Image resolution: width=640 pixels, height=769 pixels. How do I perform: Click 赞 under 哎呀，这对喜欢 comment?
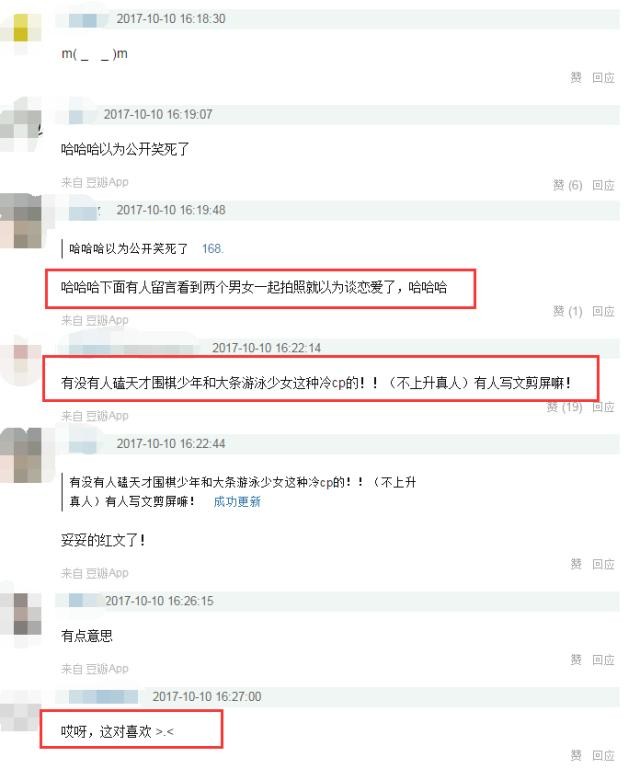point(576,755)
